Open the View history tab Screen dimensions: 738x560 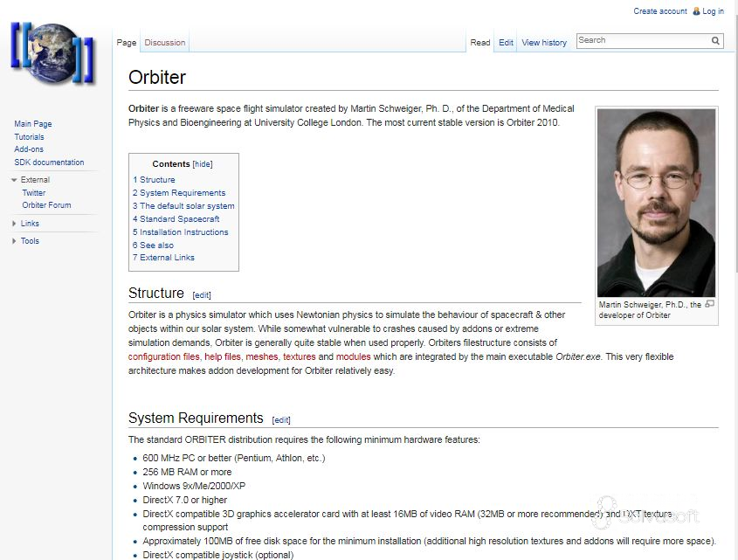(x=544, y=43)
